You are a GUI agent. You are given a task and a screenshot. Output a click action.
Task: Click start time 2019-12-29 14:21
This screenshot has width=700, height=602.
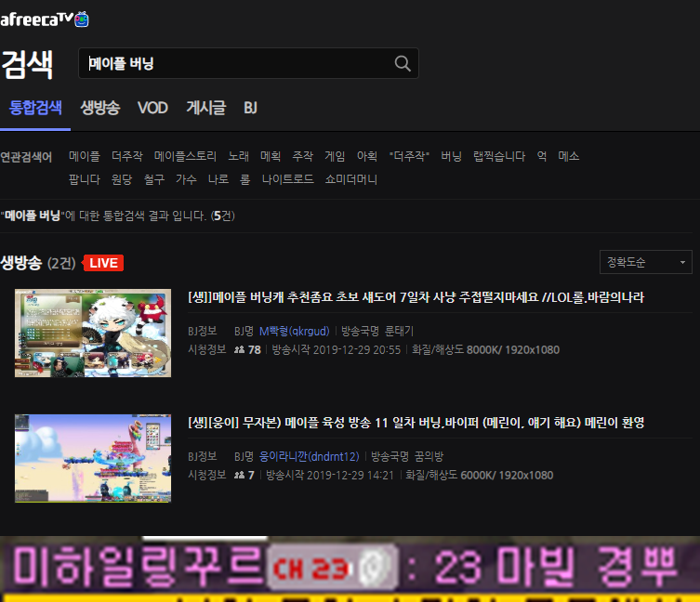coord(350,476)
